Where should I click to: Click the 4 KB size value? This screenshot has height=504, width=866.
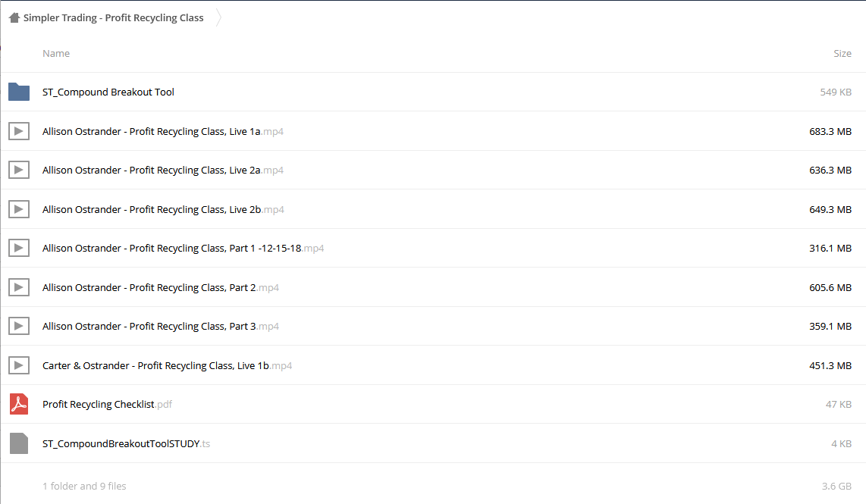coord(841,444)
